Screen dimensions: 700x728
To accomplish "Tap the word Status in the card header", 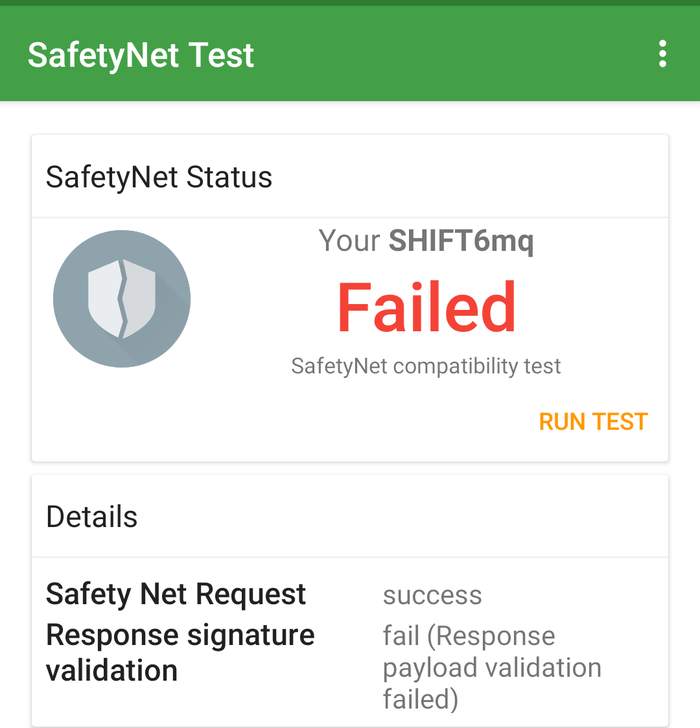I will [x=229, y=177].
